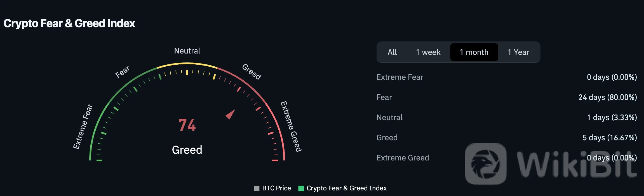The image size is (644, 196).
Task: Click the Extreme Greed gauge label
Action: tap(291, 127)
